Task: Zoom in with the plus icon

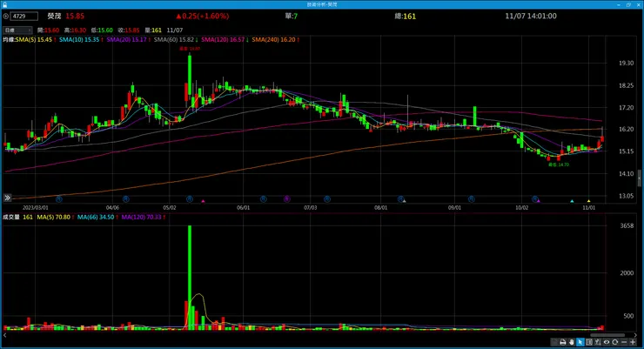Action: 633,342
